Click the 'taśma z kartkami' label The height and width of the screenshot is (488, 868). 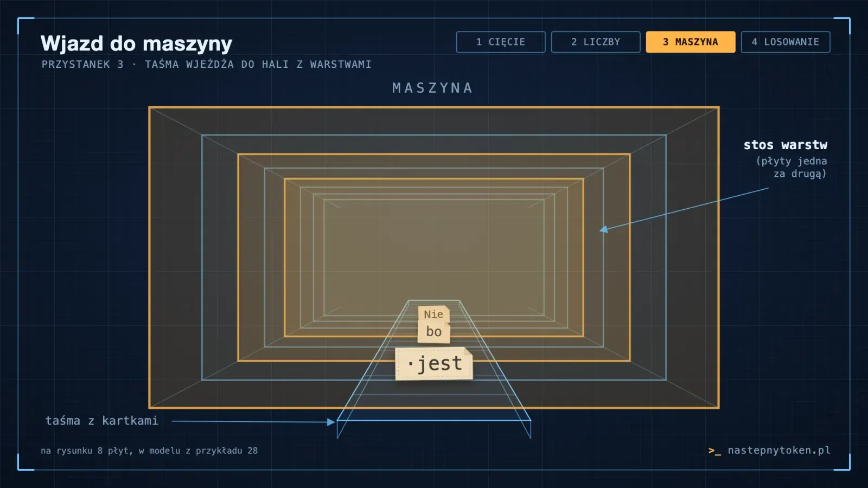click(101, 421)
